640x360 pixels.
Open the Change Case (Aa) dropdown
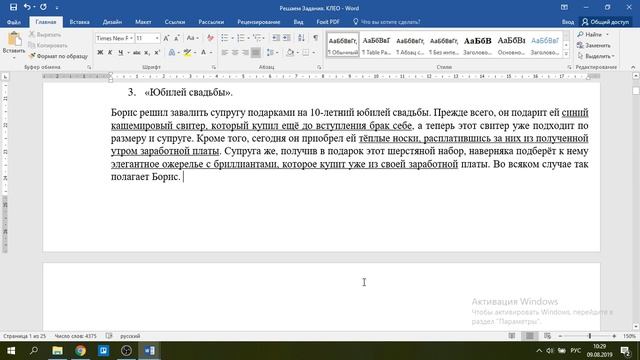(193, 38)
